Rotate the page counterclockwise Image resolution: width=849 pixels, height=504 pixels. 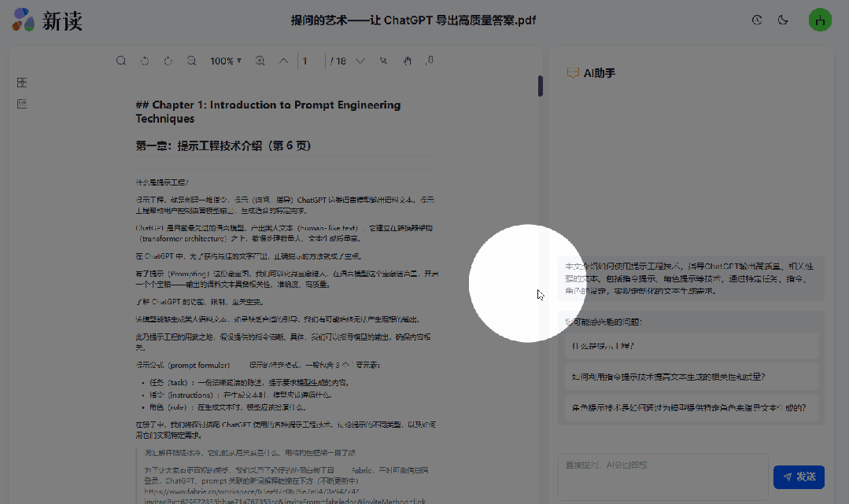(145, 61)
